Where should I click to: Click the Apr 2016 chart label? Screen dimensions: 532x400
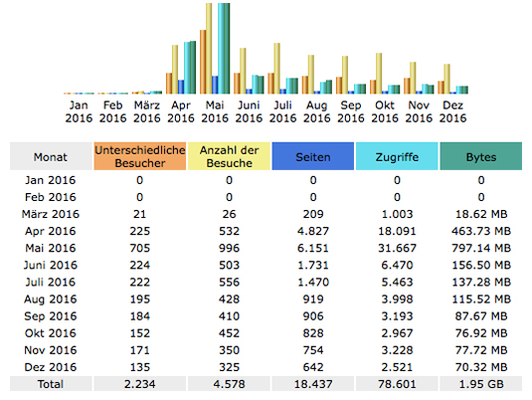[181, 111]
